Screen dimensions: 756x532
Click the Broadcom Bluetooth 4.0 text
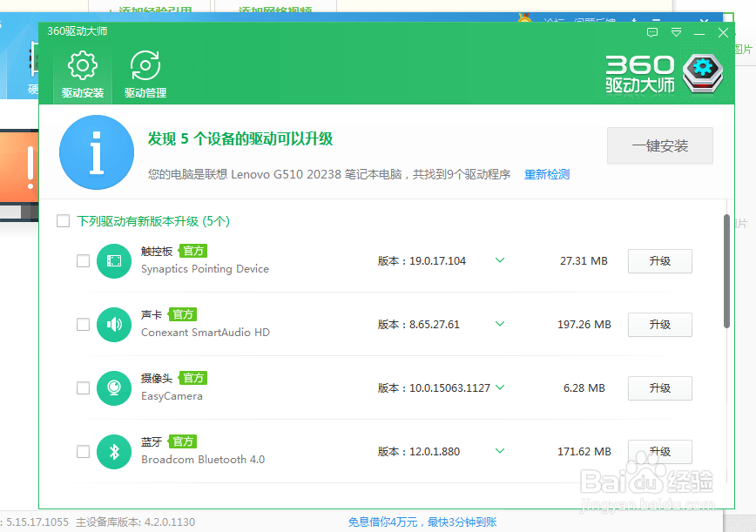(x=203, y=460)
